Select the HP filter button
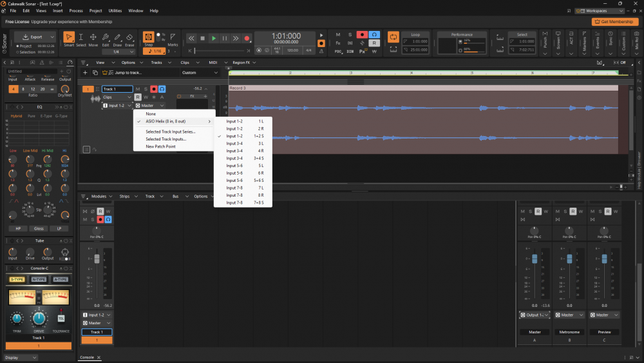Screen dimensions: 644x363 [18, 228]
